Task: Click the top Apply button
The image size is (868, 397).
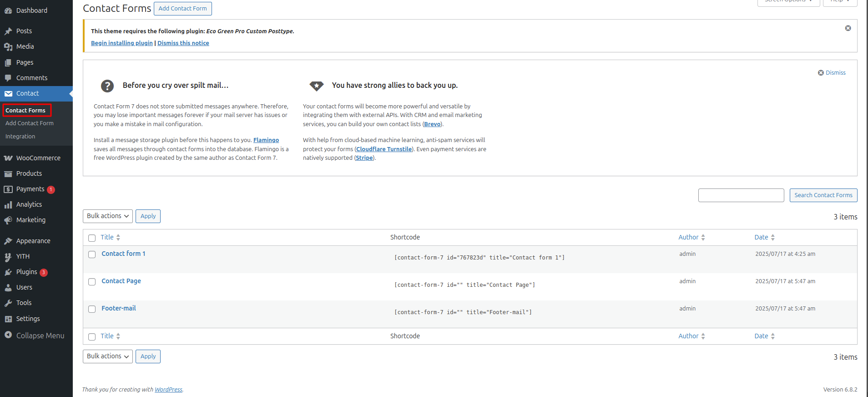Action: 148,216
